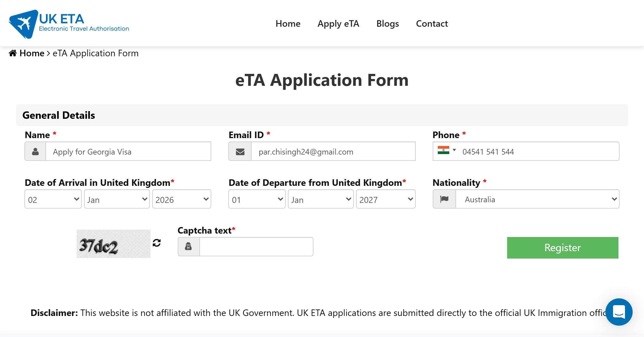
Task: Open the phone country flag selector
Action: tap(447, 150)
